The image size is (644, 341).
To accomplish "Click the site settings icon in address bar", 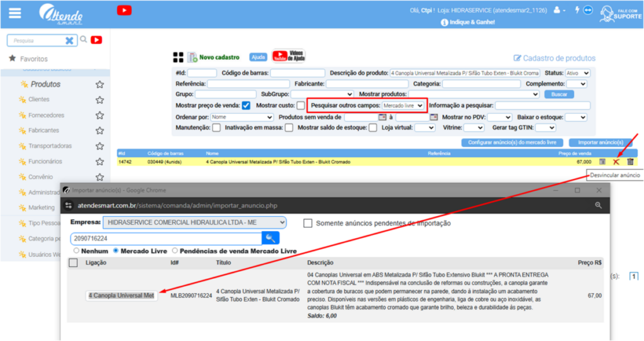I will [x=69, y=205].
